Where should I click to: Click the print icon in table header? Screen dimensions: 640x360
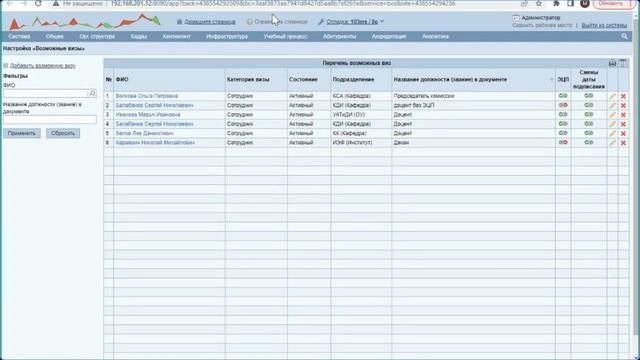pos(612,63)
